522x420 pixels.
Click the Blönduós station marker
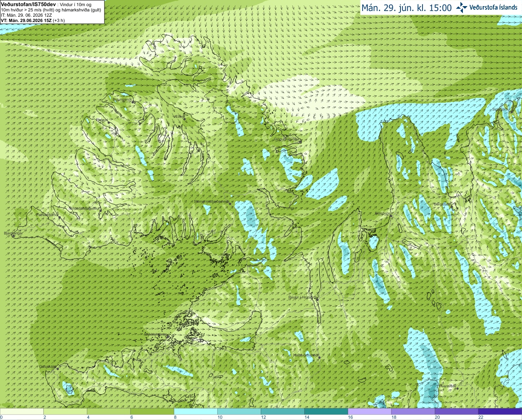coord(391,216)
